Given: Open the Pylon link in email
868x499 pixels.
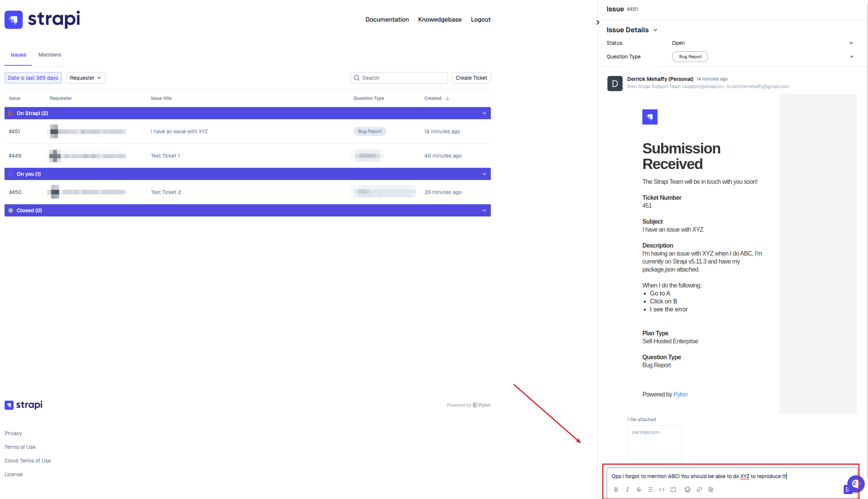Looking at the screenshot, I should click(680, 394).
